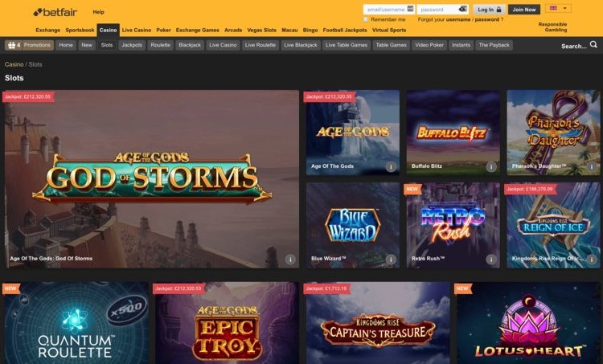Open Pharaoh's Daughter game thumbnail
This screenshot has width=603, height=364.
(x=553, y=133)
